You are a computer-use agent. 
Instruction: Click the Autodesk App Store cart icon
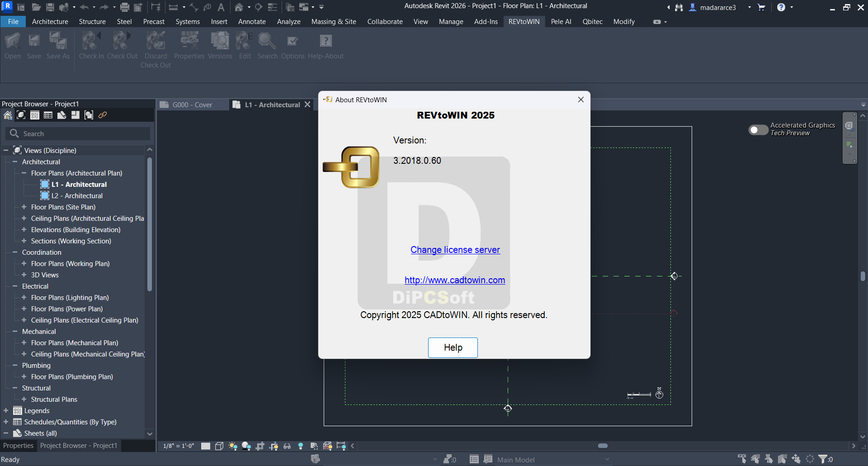pyautogui.click(x=761, y=7)
